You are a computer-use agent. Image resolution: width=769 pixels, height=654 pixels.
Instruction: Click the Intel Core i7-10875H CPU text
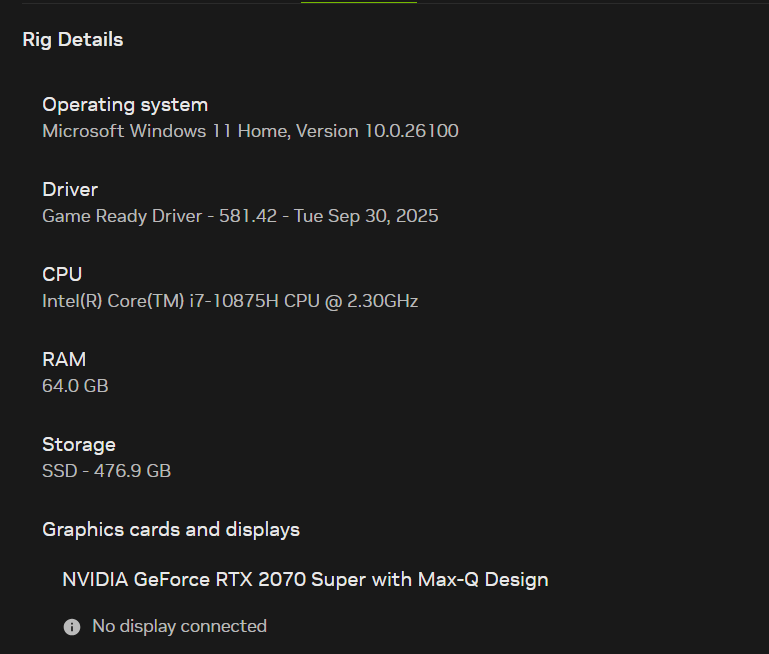click(230, 301)
